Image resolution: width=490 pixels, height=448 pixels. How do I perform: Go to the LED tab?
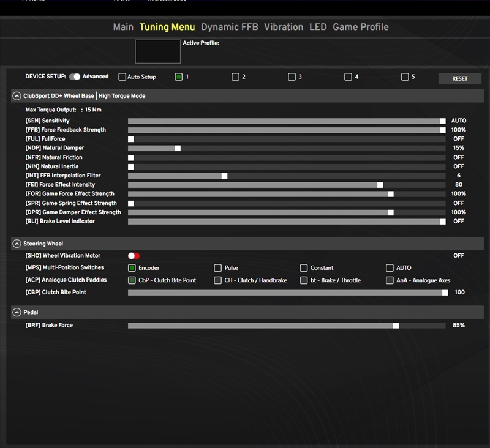318,27
